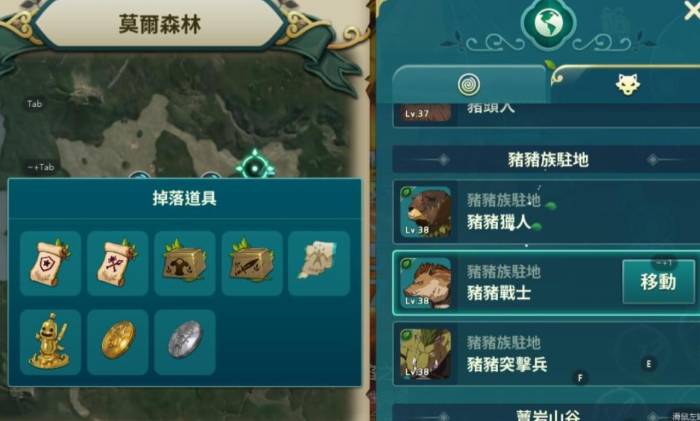Screen dimensions: 700x421
Task: Select the gold coin drop item
Action: pos(117,342)
